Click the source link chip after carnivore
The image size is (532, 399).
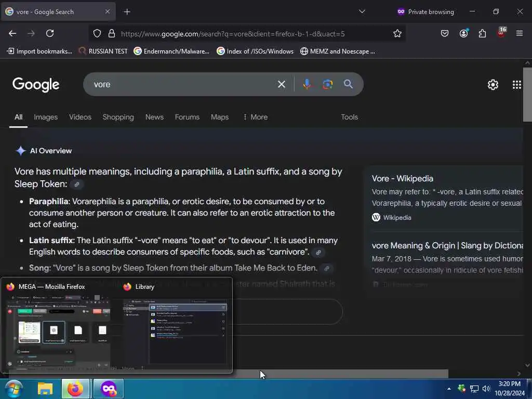(x=318, y=252)
